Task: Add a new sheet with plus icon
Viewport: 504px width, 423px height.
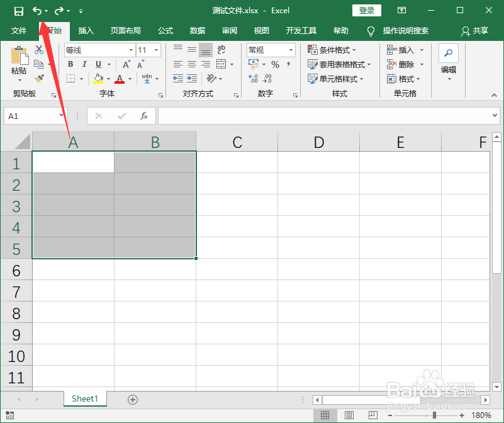Action: [132, 400]
